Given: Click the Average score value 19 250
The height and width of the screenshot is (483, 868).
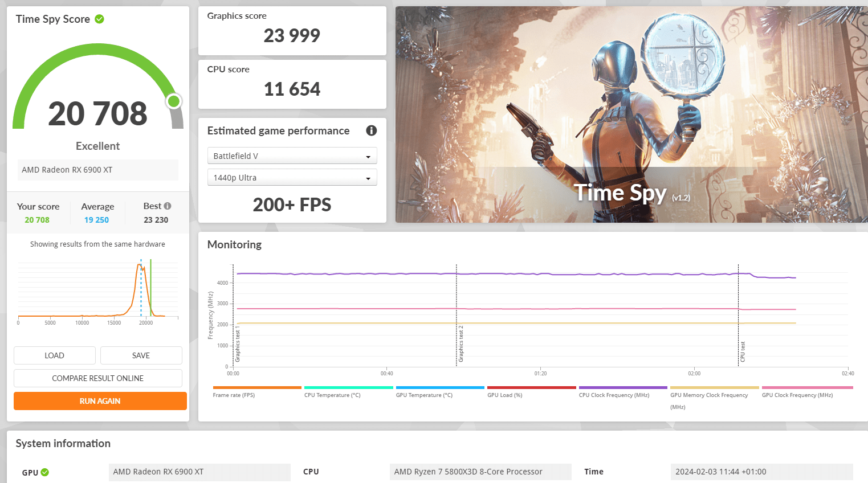Looking at the screenshot, I should coord(96,220).
